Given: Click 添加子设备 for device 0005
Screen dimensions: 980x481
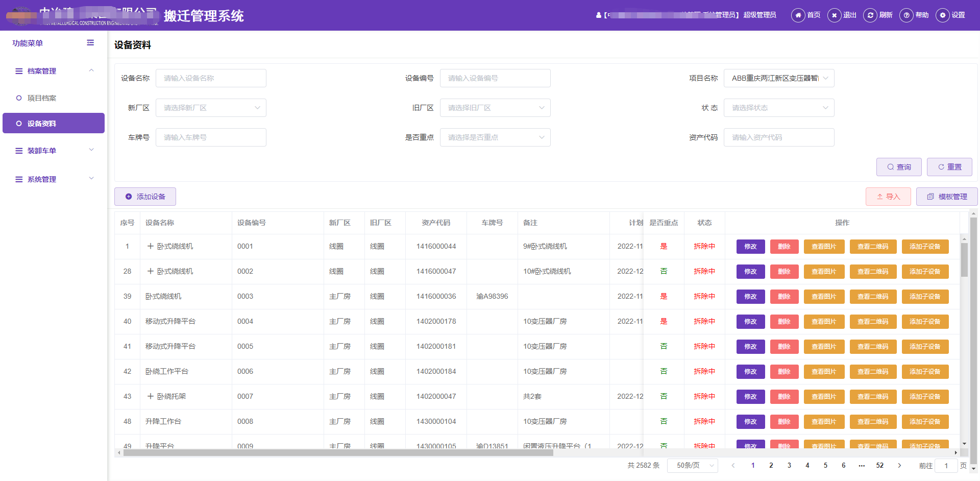Looking at the screenshot, I should [925, 346].
